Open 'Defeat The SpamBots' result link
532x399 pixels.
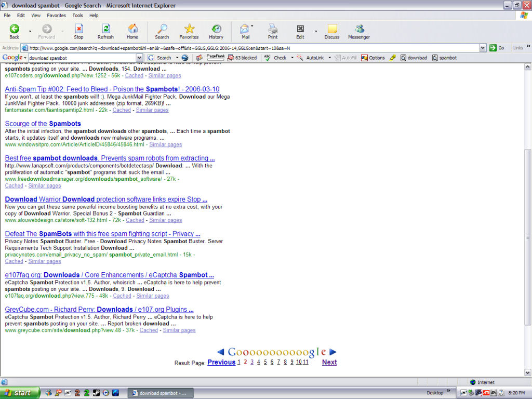(x=102, y=234)
